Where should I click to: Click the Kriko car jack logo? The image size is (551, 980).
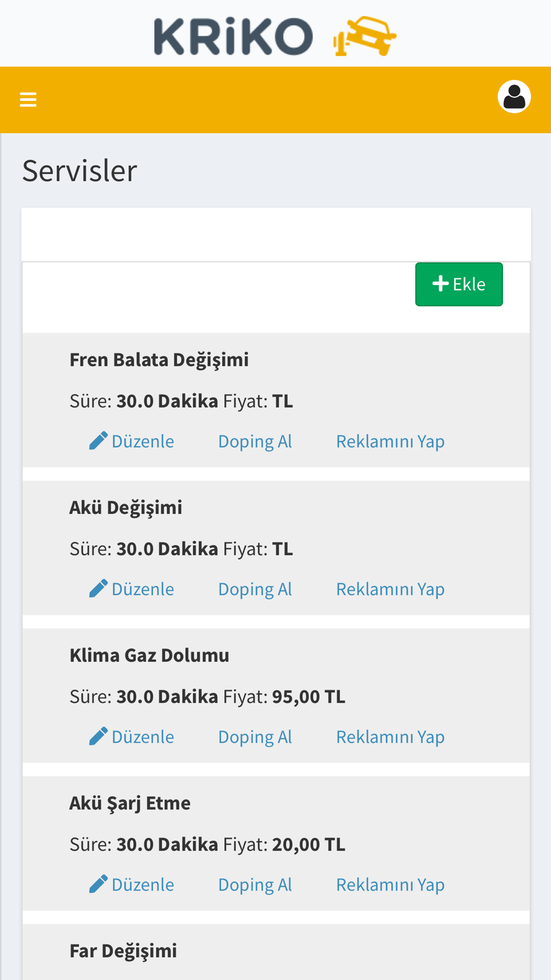365,36
